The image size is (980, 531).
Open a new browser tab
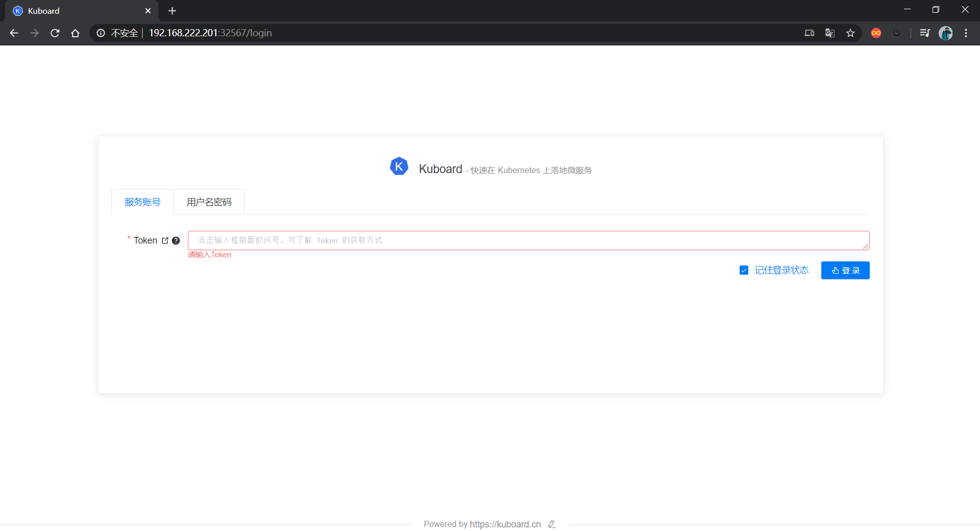(172, 11)
